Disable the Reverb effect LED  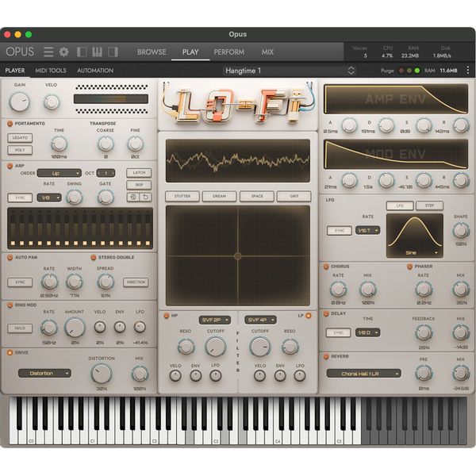[x=326, y=356]
